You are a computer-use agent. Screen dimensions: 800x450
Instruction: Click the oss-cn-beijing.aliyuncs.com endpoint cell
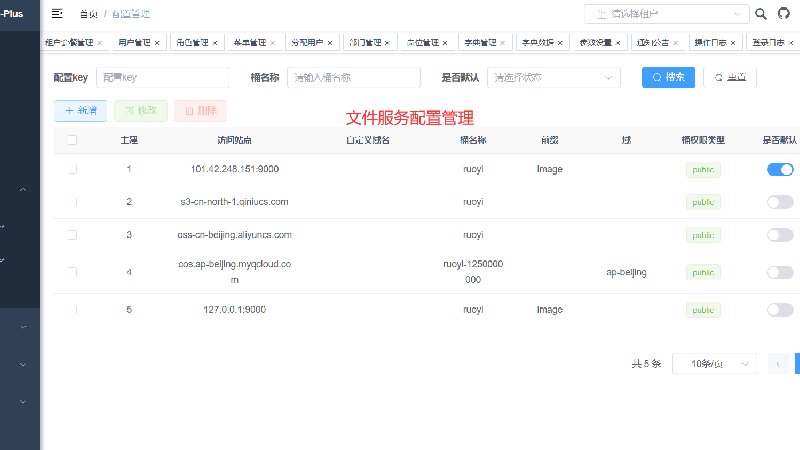tap(235, 235)
